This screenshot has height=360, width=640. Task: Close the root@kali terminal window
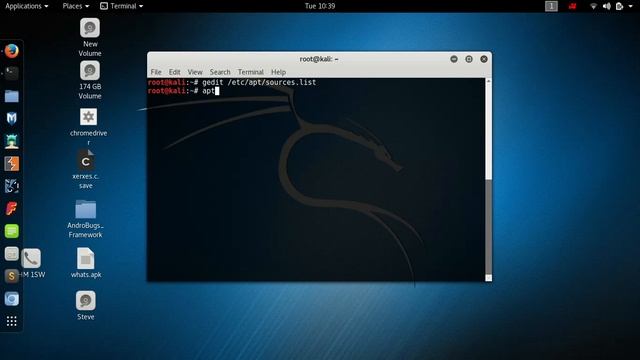point(484,59)
